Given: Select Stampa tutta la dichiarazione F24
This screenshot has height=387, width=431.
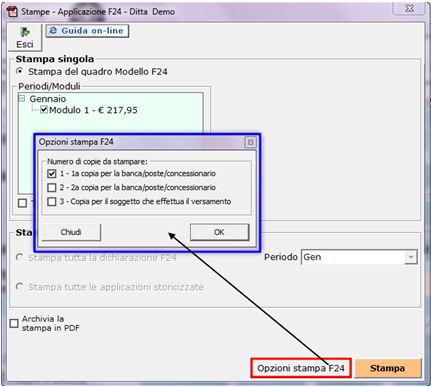Looking at the screenshot, I should (x=20, y=257).
